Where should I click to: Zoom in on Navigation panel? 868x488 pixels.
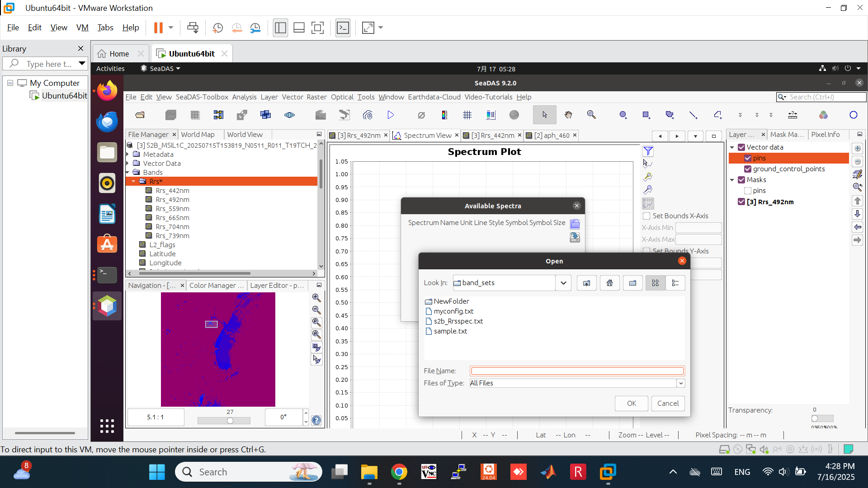tap(316, 298)
